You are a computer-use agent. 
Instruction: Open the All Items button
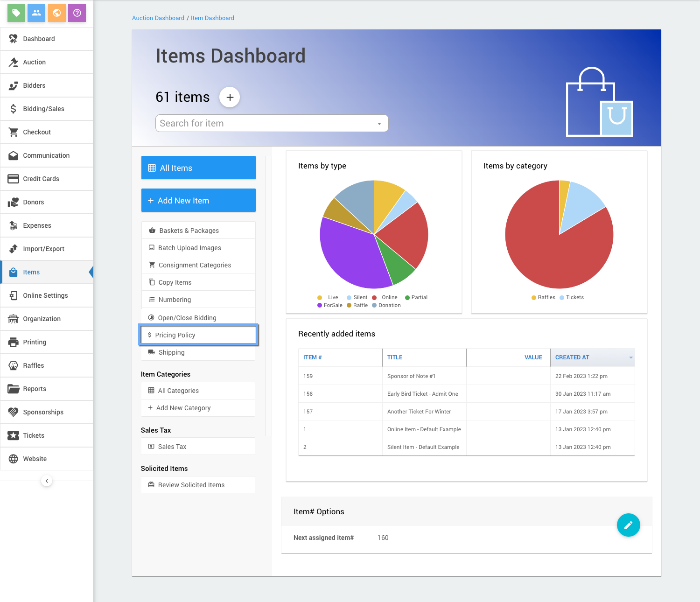click(198, 168)
